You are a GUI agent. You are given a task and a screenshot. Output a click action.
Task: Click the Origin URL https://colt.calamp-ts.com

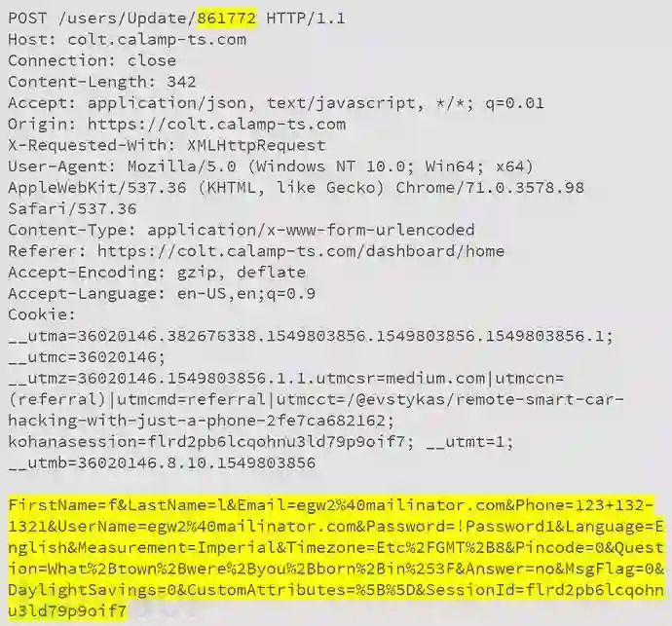216,125
